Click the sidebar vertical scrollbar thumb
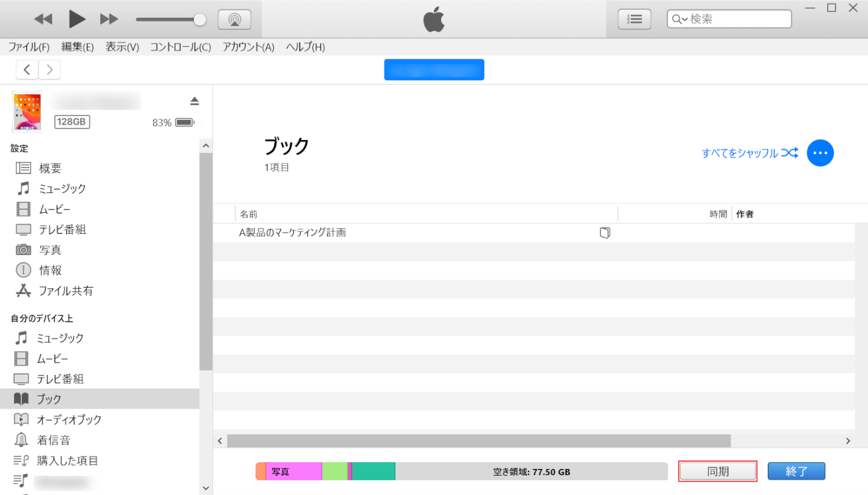 tap(206, 261)
